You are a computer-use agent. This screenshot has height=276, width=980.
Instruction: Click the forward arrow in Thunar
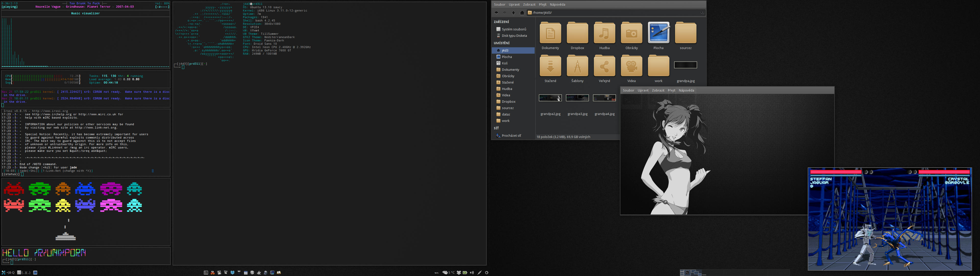[505, 13]
